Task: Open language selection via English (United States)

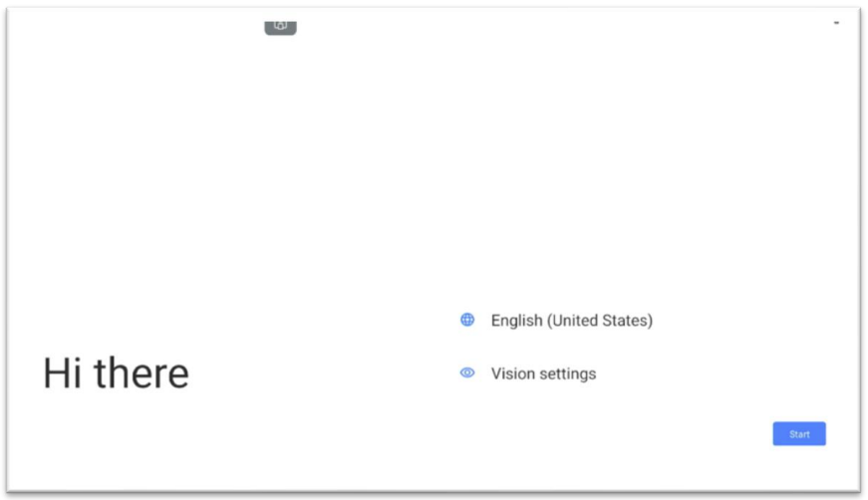Action: tap(556, 321)
